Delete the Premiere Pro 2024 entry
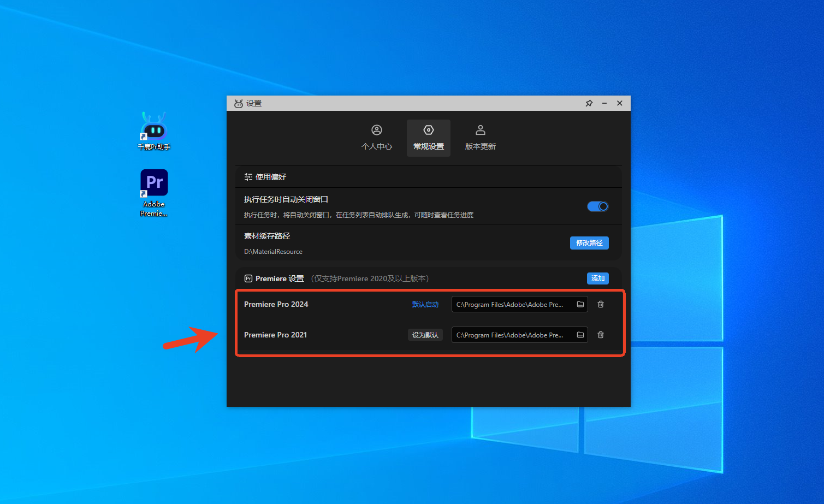 (x=601, y=305)
